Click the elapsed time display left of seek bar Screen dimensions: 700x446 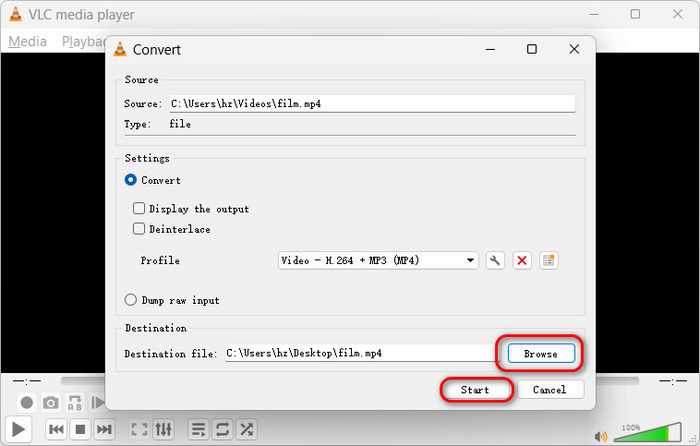click(27, 381)
